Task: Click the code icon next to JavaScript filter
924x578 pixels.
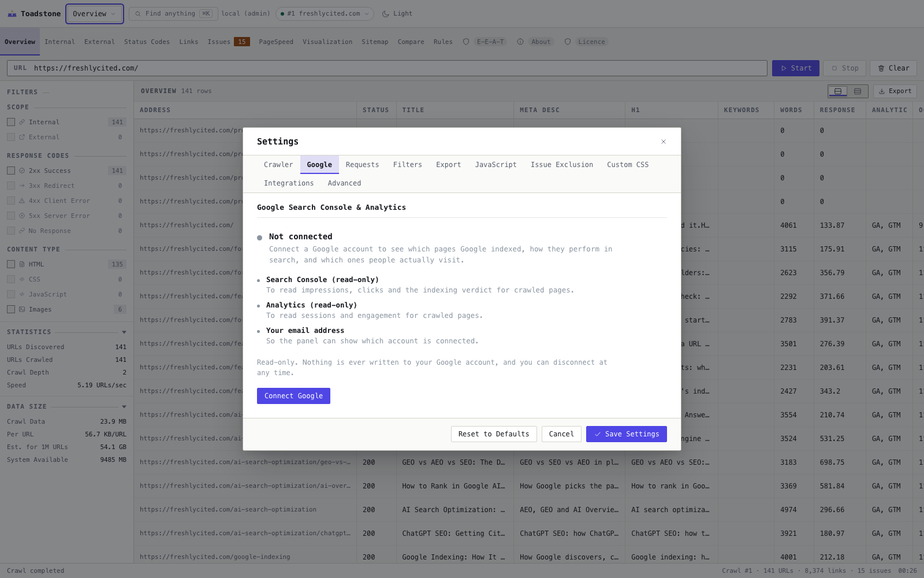Action: coord(22,294)
